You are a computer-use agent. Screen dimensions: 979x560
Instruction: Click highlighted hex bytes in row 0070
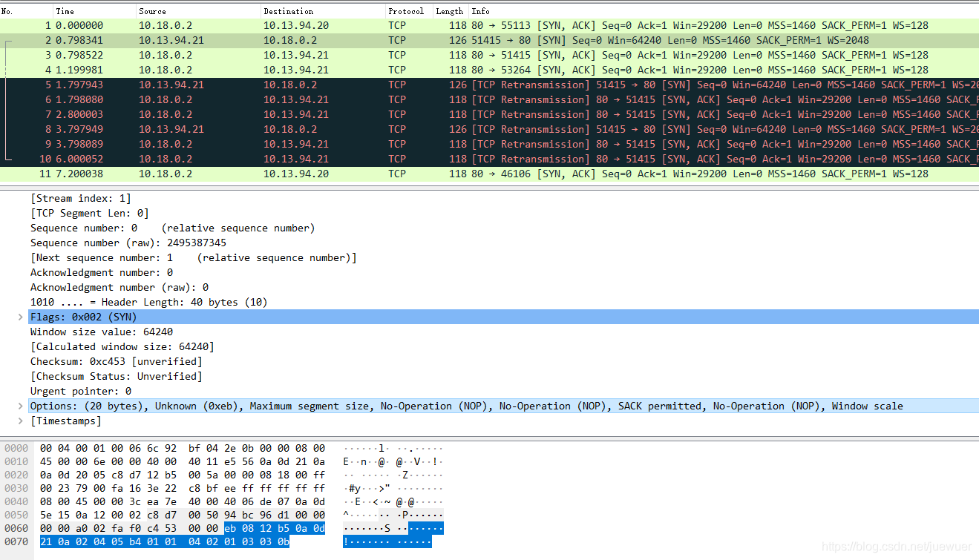[165, 541]
